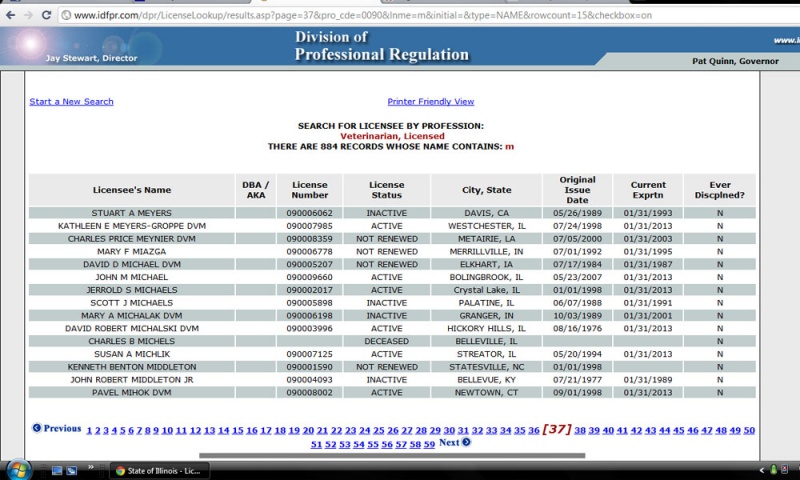
Task: Open State of Illinois taskbar button
Action: click(x=159, y=471)
